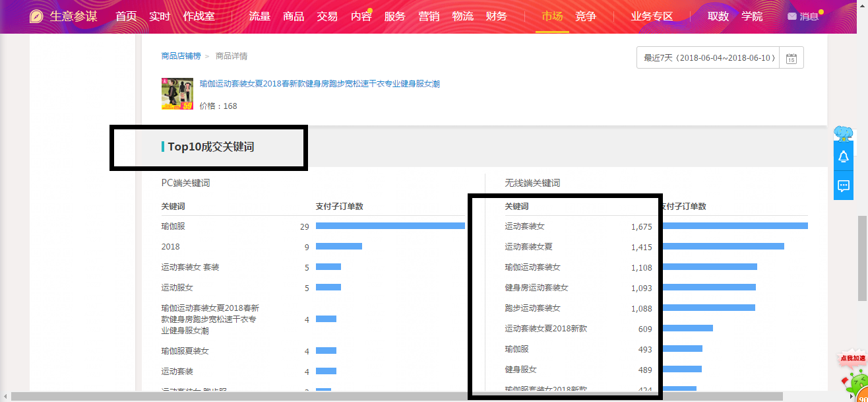
Task: Go to 流量 in the top menu
Action: point(260,17)
